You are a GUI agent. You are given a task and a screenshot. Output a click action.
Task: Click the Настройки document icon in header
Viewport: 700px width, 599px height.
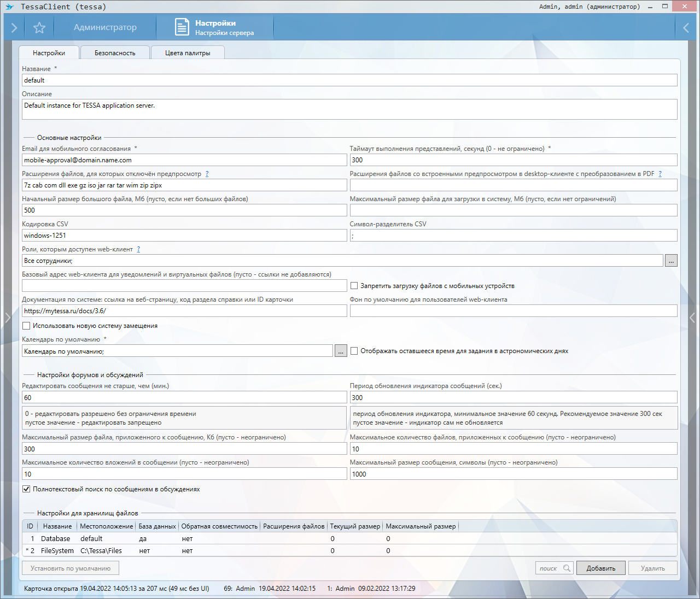click(x=182, y=27)
